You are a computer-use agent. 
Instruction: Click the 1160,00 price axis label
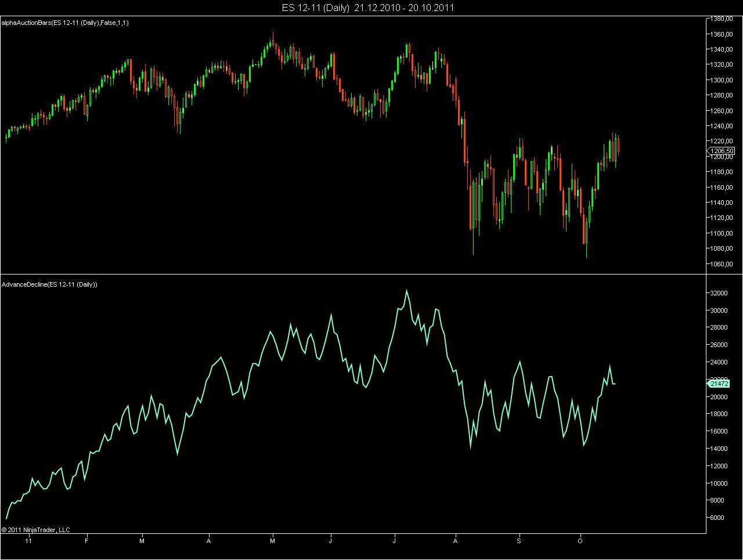[x=722, y=187]
